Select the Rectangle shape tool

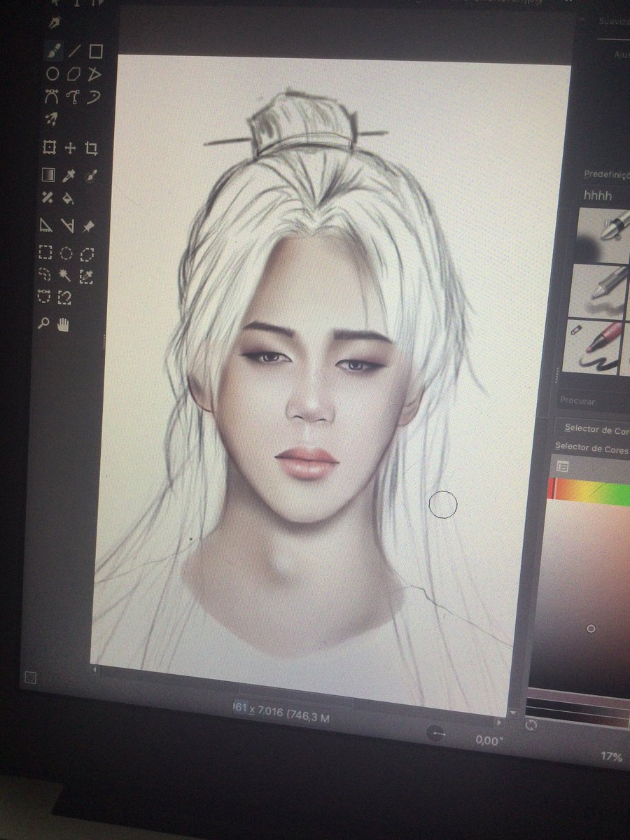point(96,50)
